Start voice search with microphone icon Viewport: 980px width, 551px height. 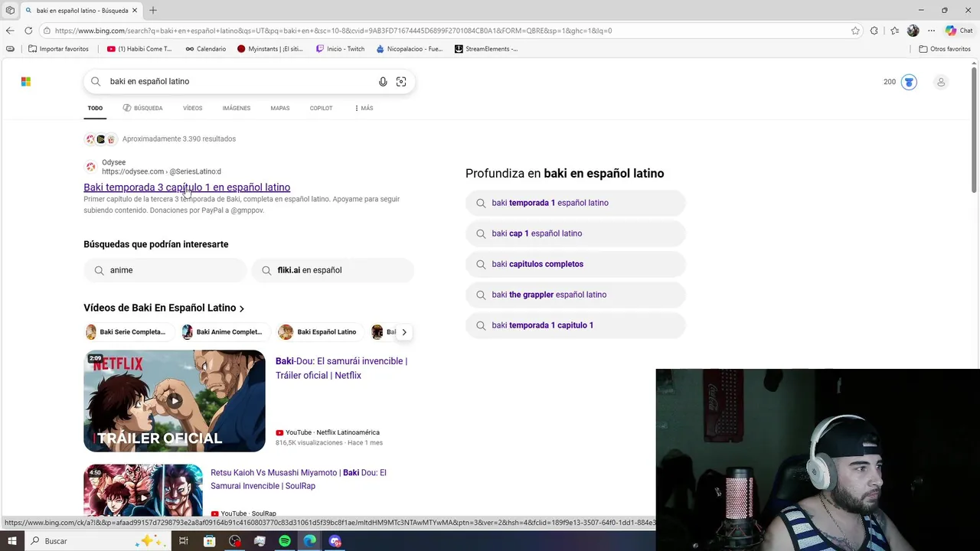coord(383,82)
